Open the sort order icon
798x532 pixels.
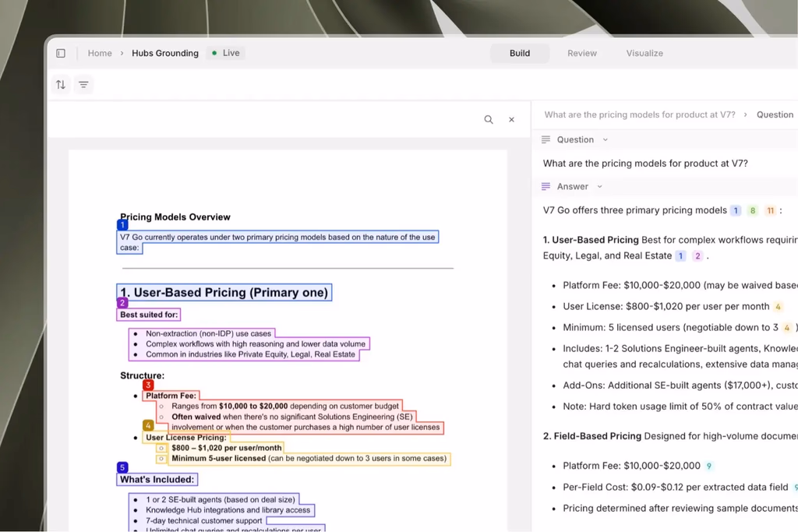[x=61, y=84]
